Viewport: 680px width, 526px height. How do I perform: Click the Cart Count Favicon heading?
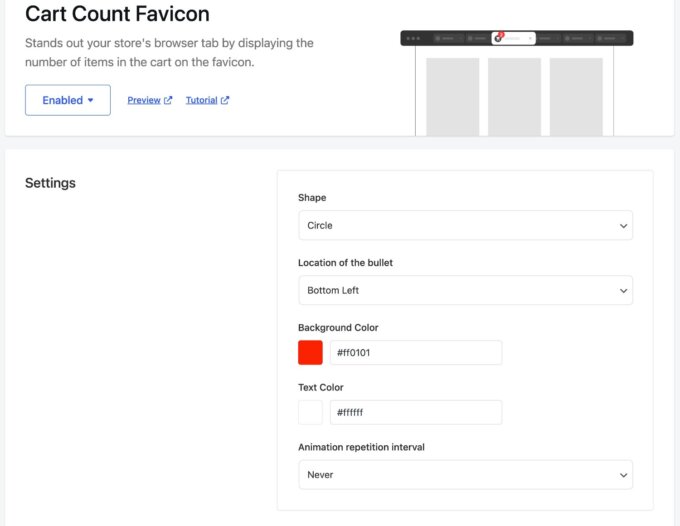(117, 14)
